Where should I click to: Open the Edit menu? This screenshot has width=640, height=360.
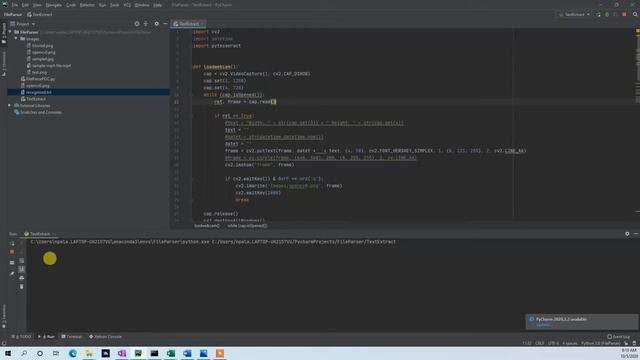(x=25, y=5)
